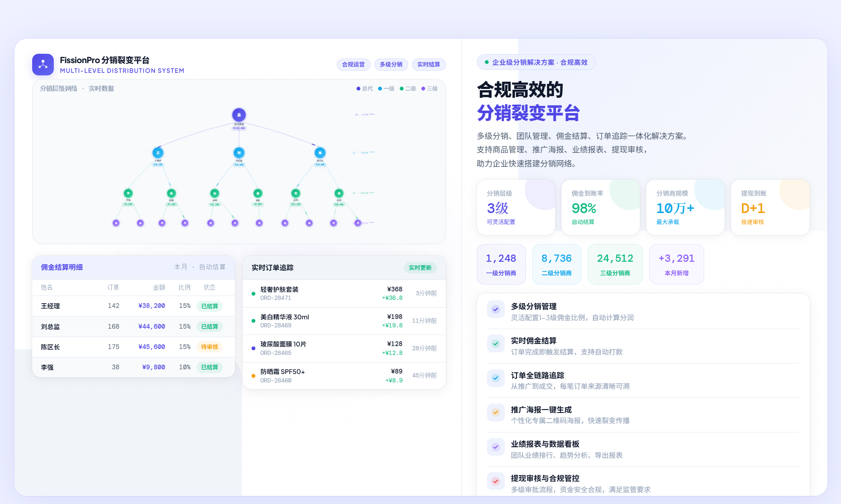Select the root 总 node in the network tree
Screen dimensions: 841x504
point(239,115)
